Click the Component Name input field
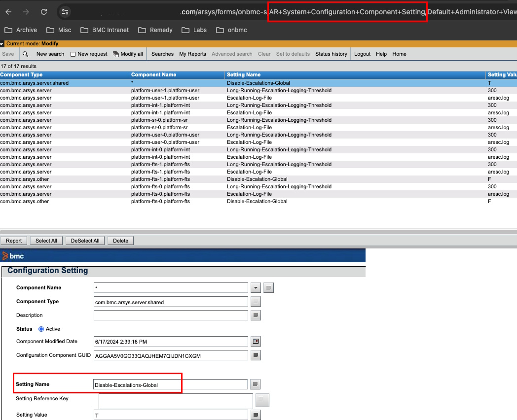 [x=171, y=287]
